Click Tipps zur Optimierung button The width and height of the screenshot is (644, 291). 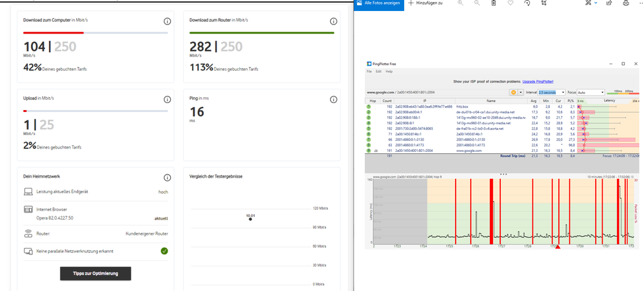95,274
